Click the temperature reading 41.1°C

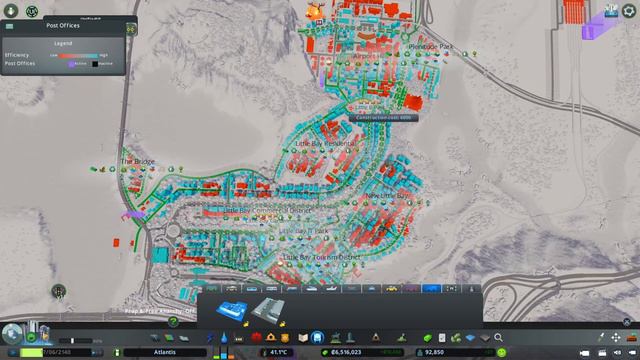click(x=278, y=352)
